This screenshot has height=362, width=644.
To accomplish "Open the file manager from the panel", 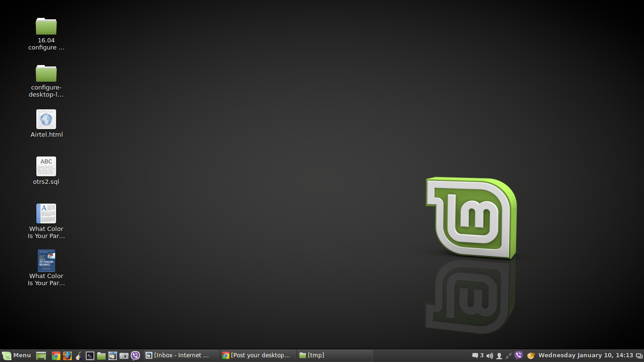I will point(101,355).
